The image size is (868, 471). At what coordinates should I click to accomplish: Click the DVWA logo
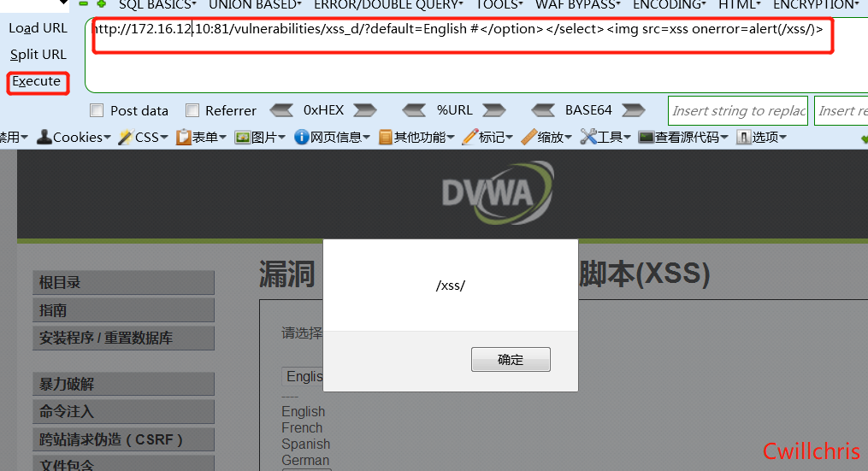[x=498, y=192]
